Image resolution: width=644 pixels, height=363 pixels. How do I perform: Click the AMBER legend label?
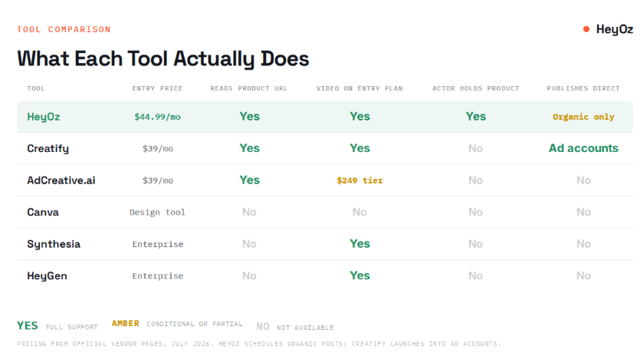point(125,324)
